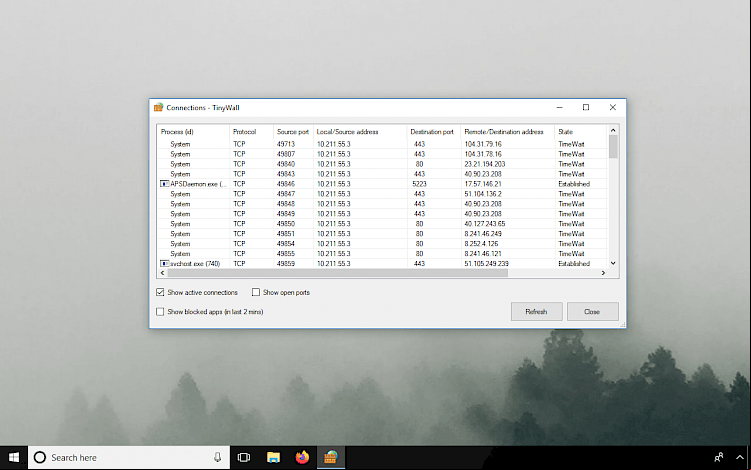
Task: Click the microphone icon in search box
Action: tap(217, 458)
